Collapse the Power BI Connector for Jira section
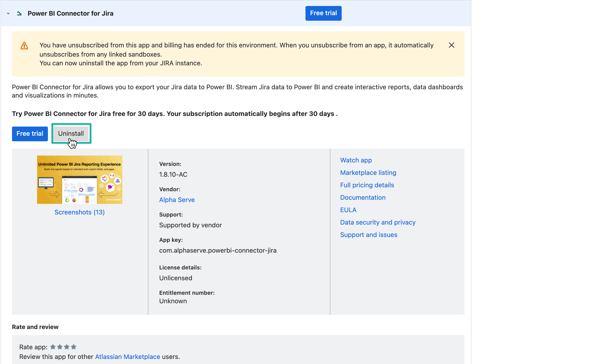605x364 pixels. (8, 14)
